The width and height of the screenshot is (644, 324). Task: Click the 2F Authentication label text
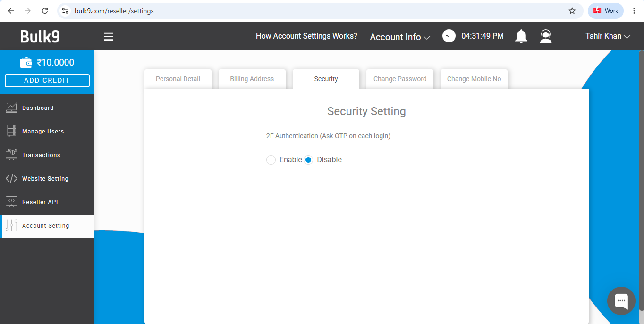[x=328, y=136]
